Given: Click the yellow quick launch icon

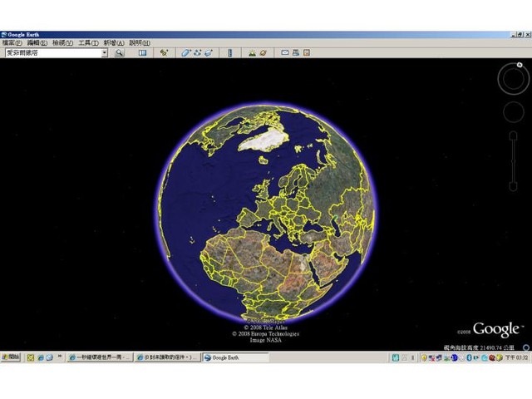Looking at the screenshot, I should 31,357.
